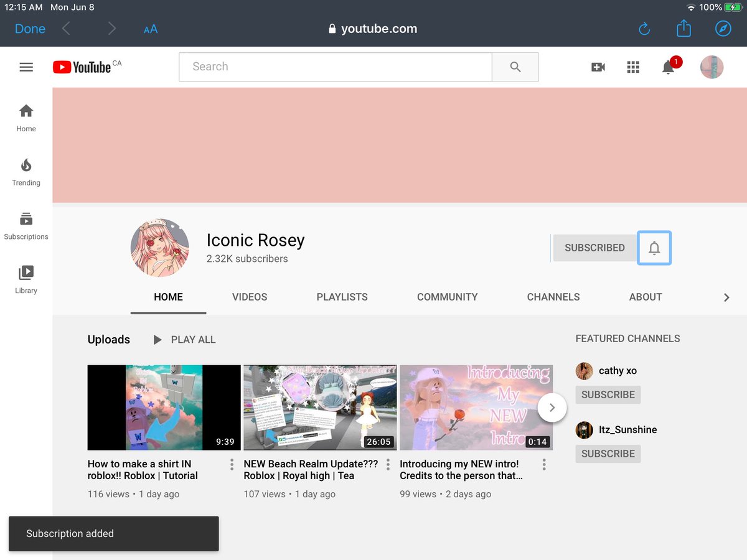747x560 pixels.
Task: Switch to the VIDEOS tab
Action: [x=249, y=297]
